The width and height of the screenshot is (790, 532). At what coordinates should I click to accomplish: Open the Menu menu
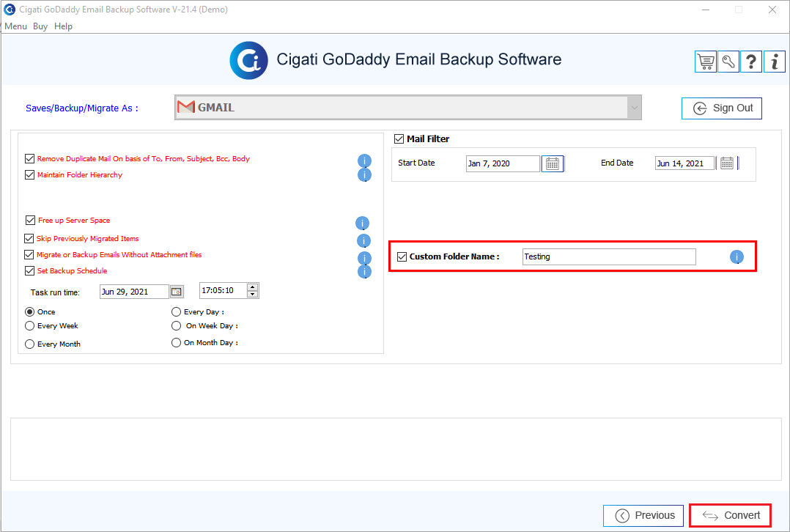(15, 26)
